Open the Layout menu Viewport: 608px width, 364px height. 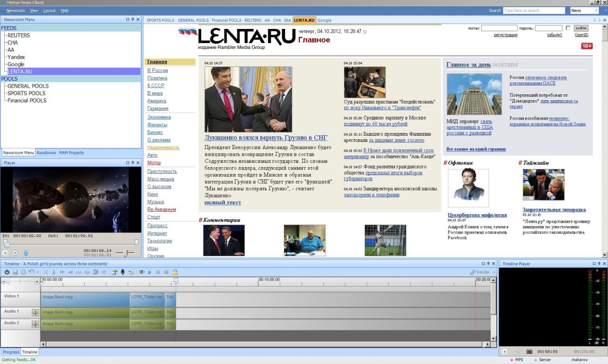(x=49, y=10)
